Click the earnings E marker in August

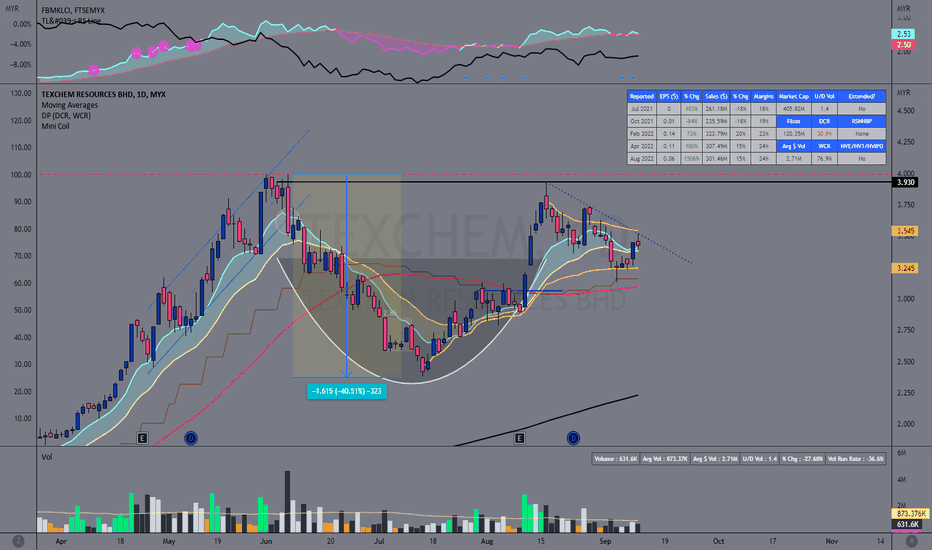click(x=519, y=438)
